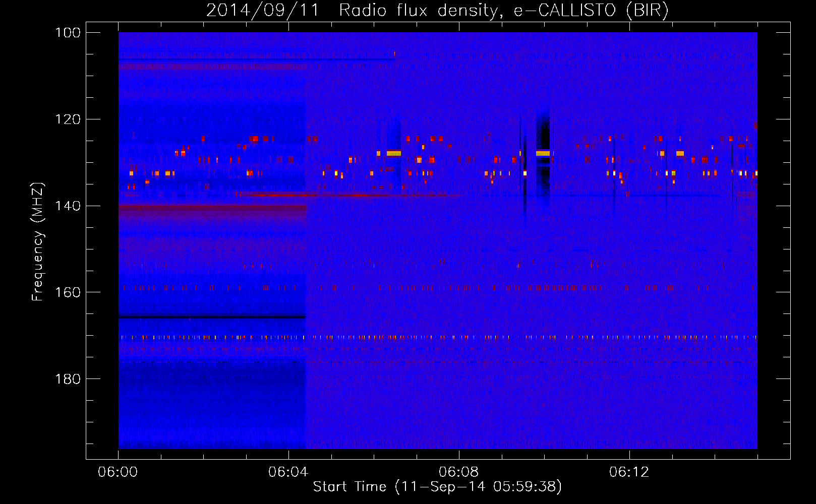This screenshot has height=504, width=816.
Task: Select the 'Frequency (MHZ)' axis label
Action: tap(38, 241)
